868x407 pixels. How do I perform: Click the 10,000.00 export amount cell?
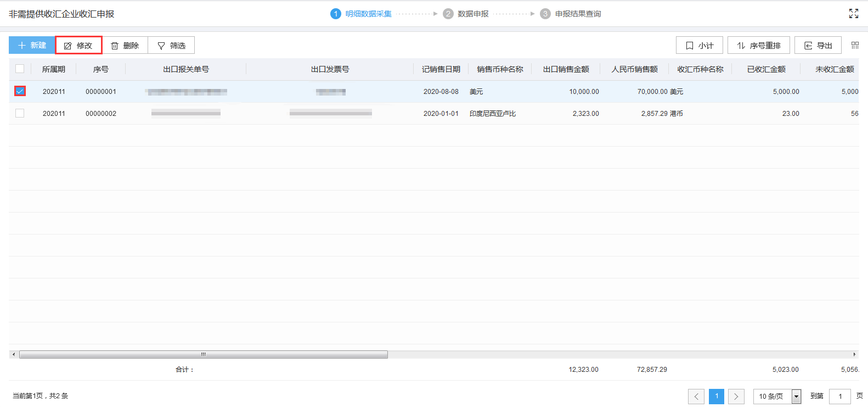point(584,92)
